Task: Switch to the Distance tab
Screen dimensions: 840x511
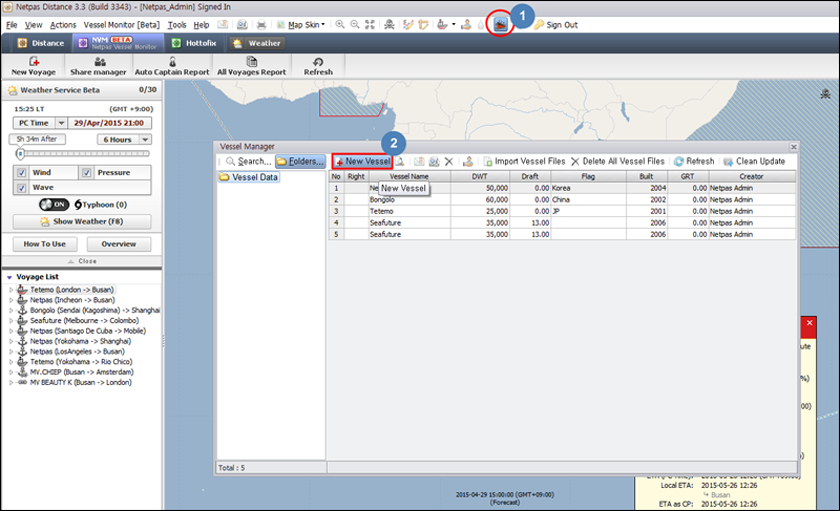Action: pyautogui.click(x=41, y=43)
